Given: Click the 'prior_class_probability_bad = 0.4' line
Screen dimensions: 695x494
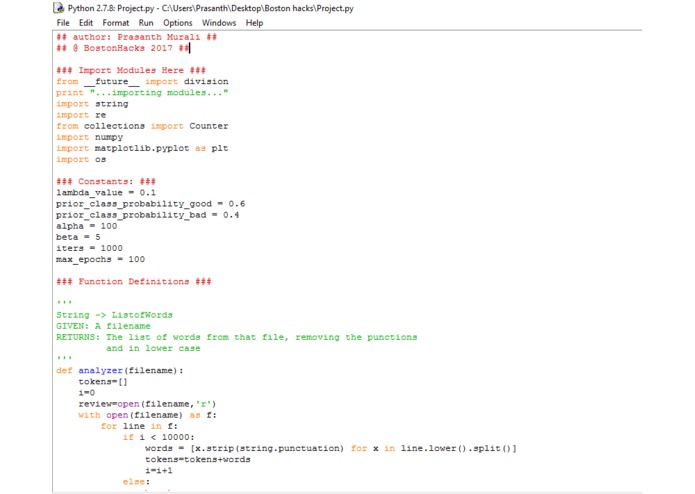Looking at the screenshot, I should pos(148,215).
